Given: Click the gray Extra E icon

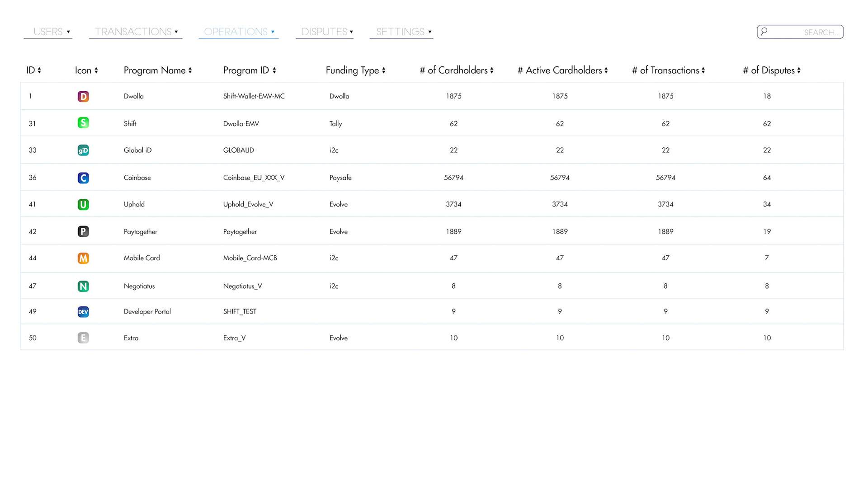Looking at the screenshot, I should pos(83,338).
